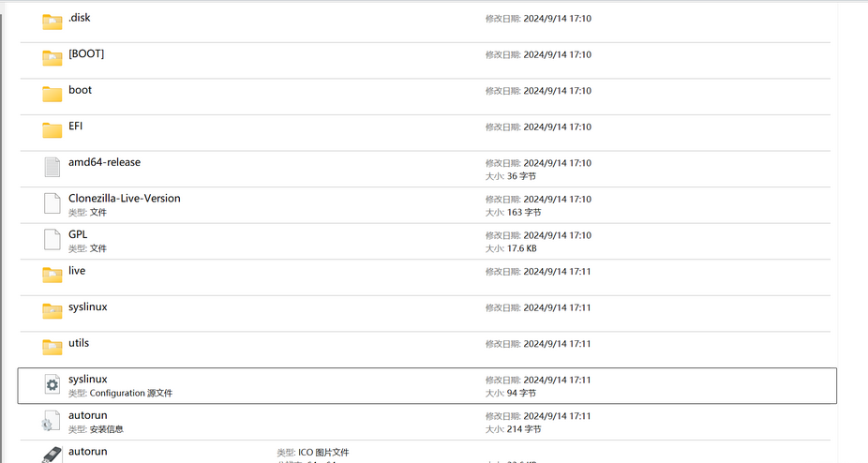This screenshot has height=463, width=868.
Task: Click the [BOOT] folder icon
Action: [x=52, y=58]
